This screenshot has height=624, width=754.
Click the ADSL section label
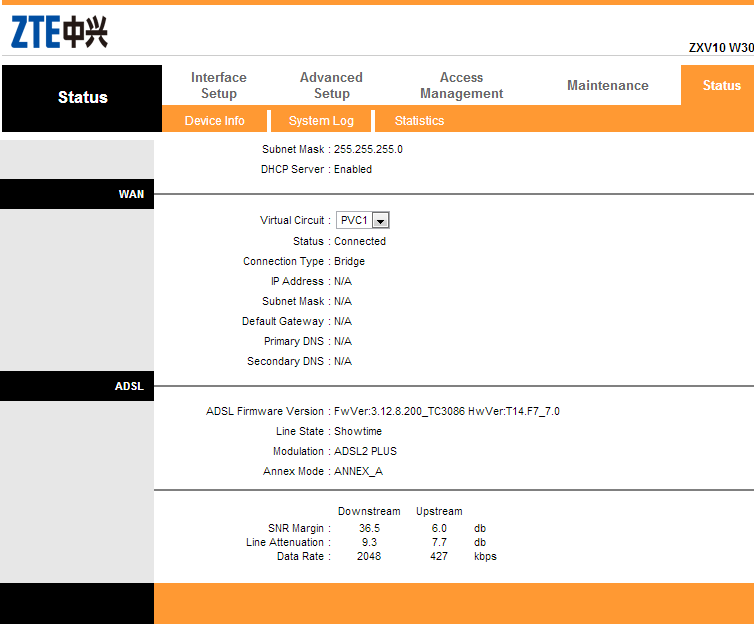click(129, 386)
